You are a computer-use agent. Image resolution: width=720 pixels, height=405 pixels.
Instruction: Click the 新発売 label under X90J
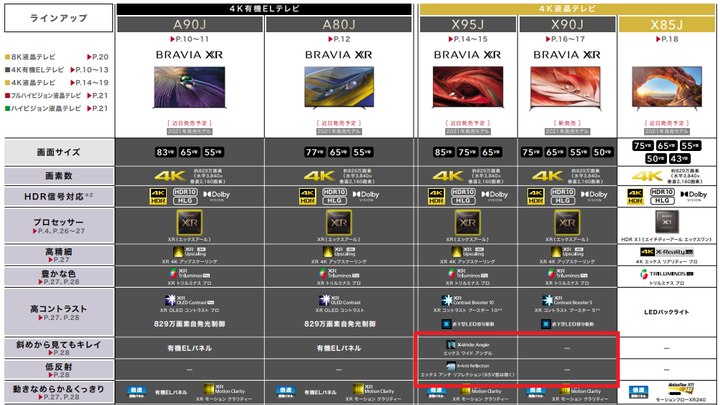(x=567, y=123)
